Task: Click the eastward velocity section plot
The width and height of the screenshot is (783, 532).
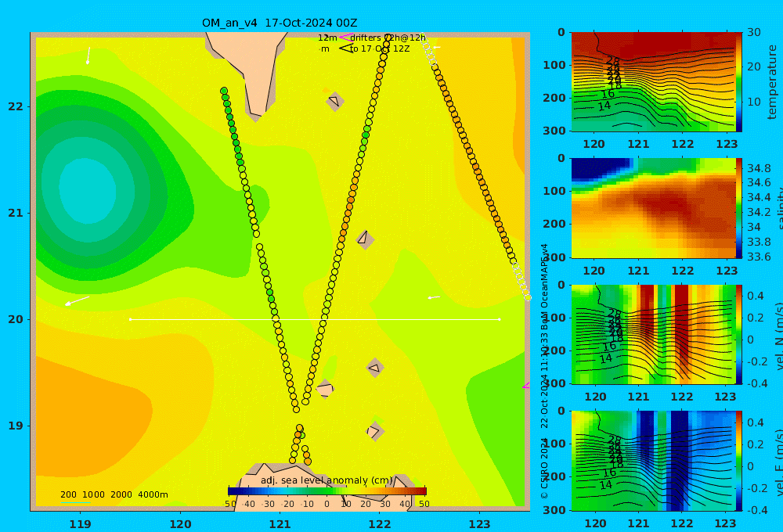Action: coord(654,461)
